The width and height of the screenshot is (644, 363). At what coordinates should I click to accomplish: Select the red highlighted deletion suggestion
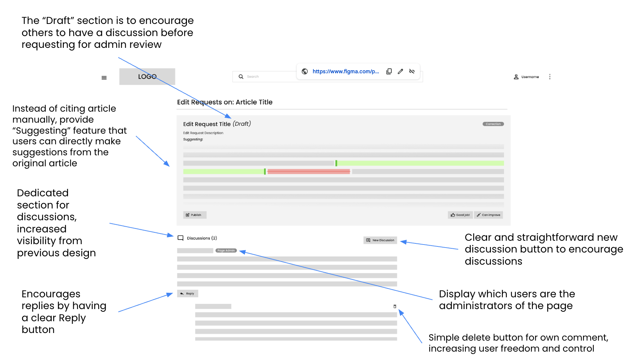coord(309,172)
